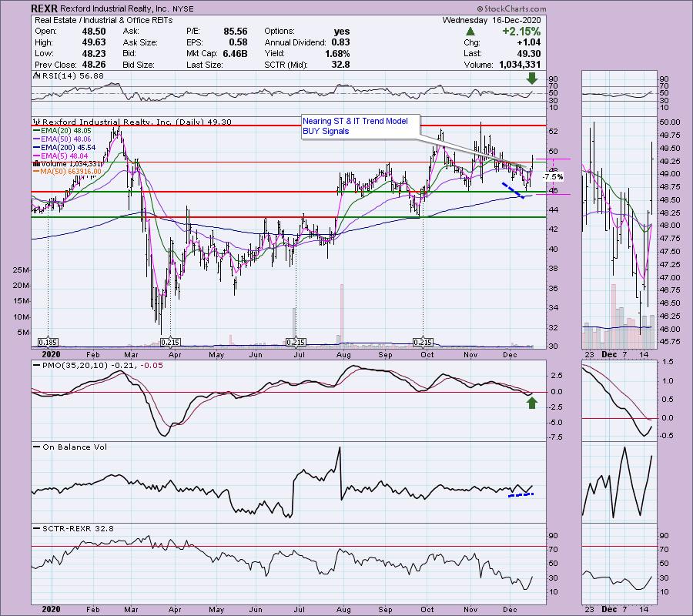Image resolution: width=693 pixels, height=616 pixels.
Task: Click the 'On Balance Vol' panel label
Action: pyautogui.click(x=75, y=447)
